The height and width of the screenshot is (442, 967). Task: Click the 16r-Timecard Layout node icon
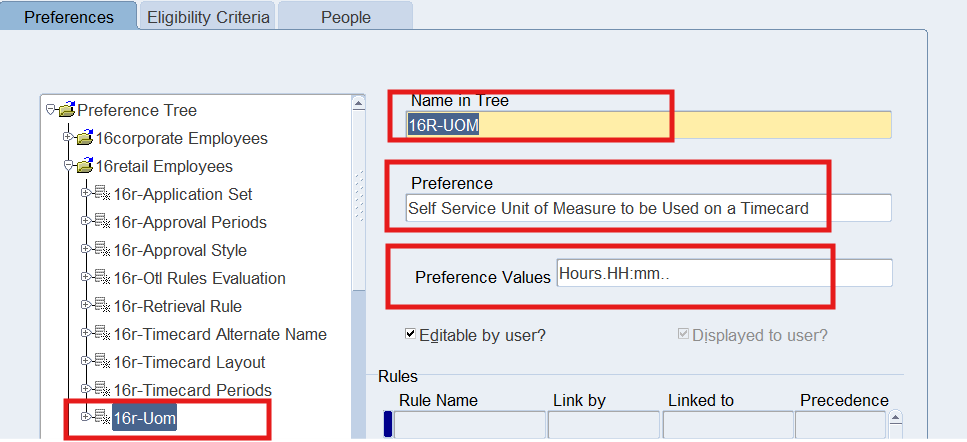102,362
